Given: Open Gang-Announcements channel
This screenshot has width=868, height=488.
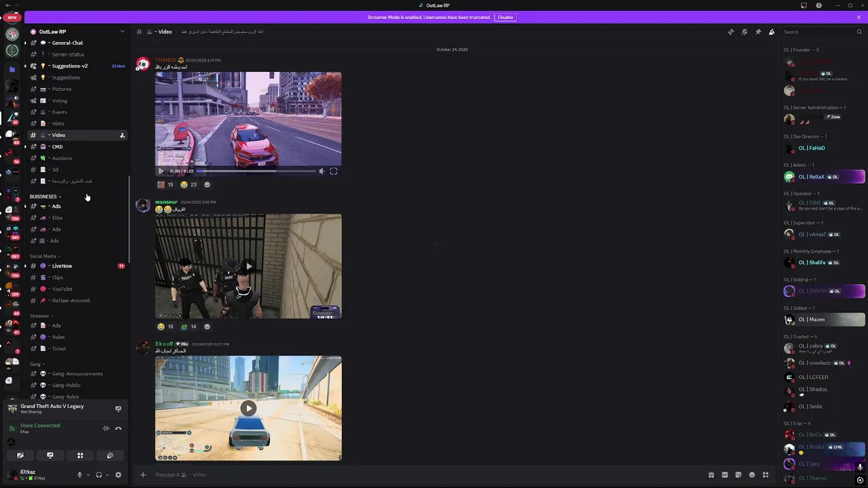Looking at the screenshot, I should (x=76, y=373).
